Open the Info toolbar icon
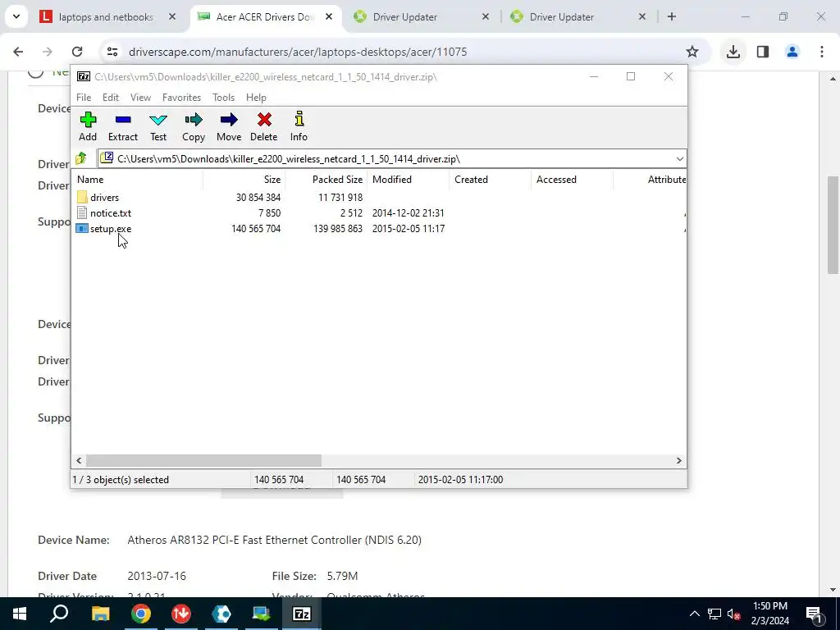The height and width of the screenshot is (630, 840). (x=299, y=126)
